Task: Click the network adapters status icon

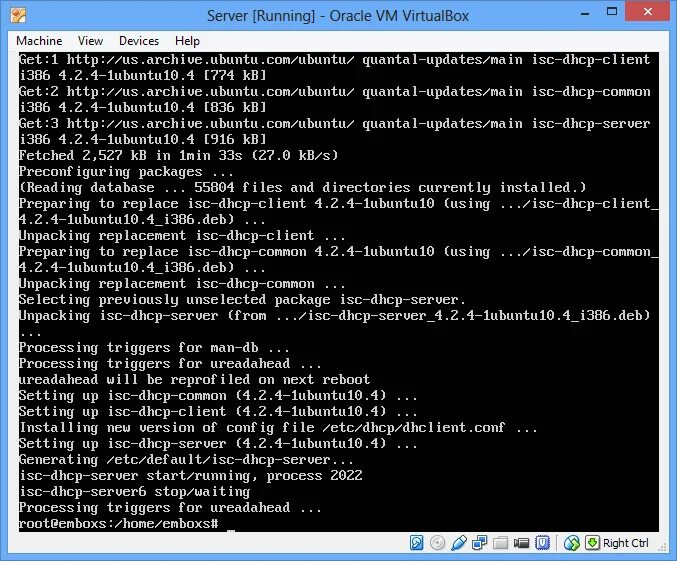Action: pyautogui.click(x=480, y=543)
